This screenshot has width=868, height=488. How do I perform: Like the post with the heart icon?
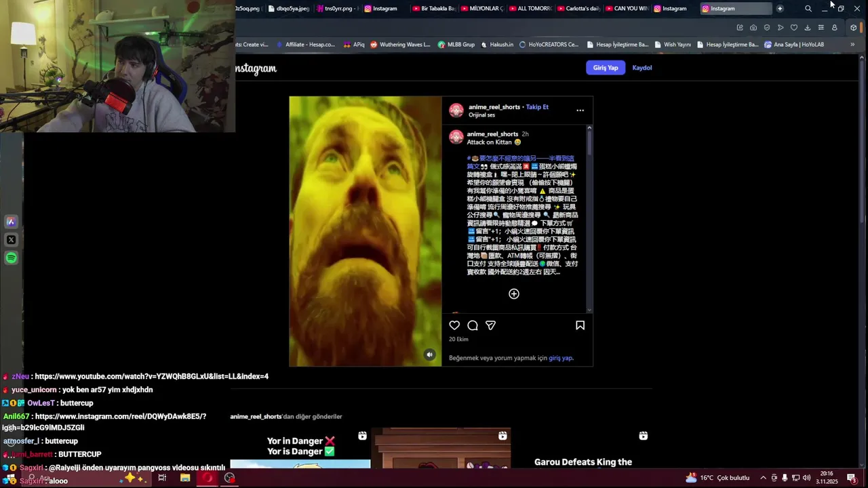454,325
